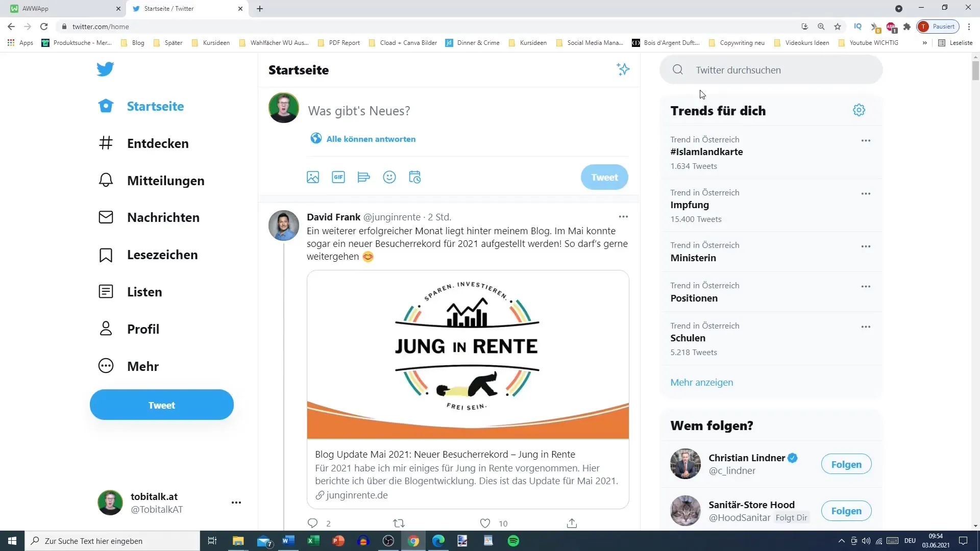Click the emoji icon in composer
This screenshot has height=551, width=980.
[389, 178]
